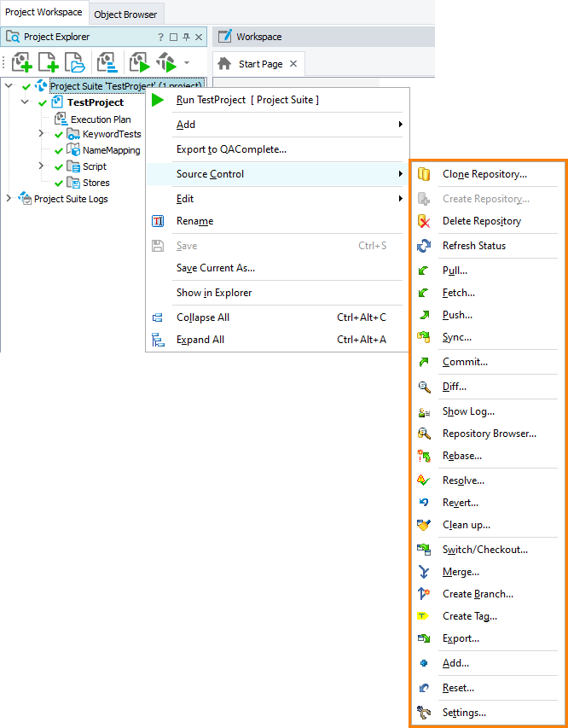The image size is (568, 728).
Task: Click the Commit icon in the Source Control submenu
Action: [x=424, y=362]
